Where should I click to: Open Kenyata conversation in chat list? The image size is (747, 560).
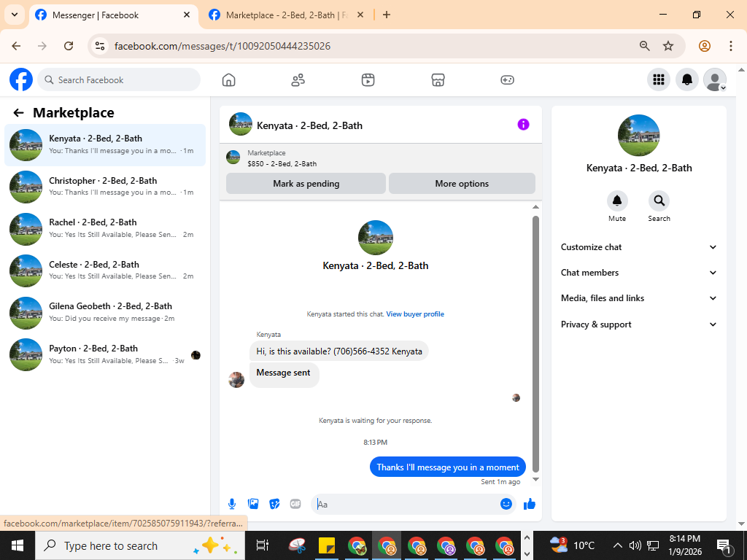105,145
